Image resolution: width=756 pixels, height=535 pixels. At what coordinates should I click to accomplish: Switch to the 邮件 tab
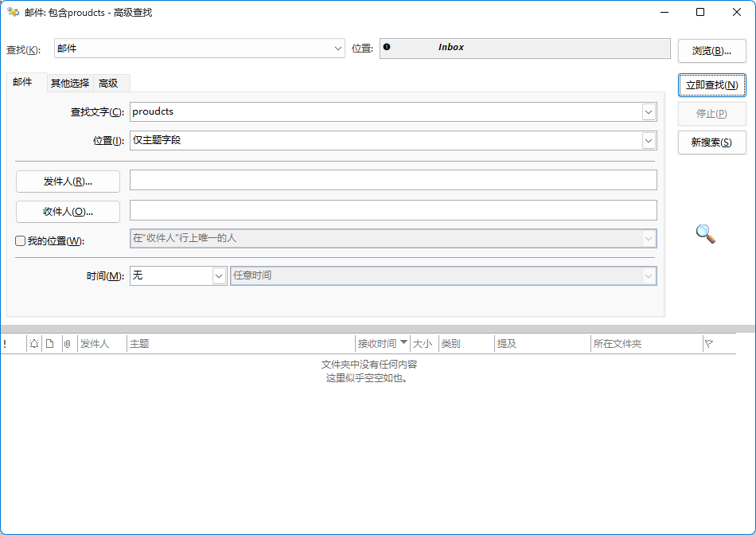[22, 82]
